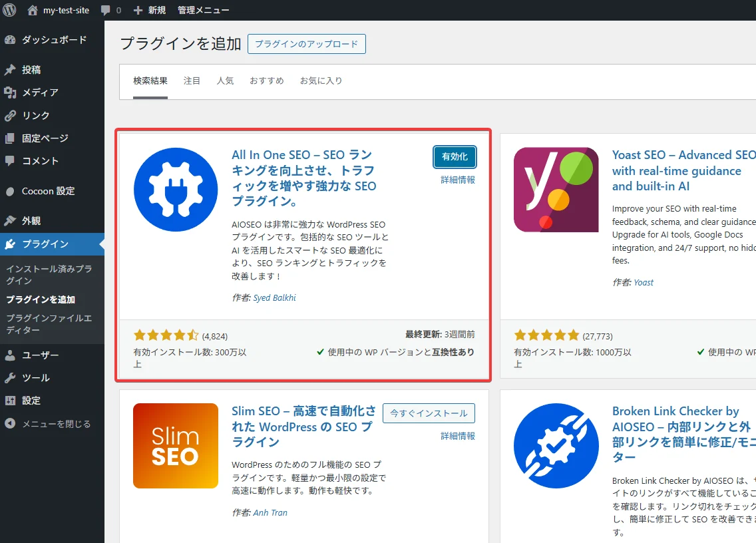756x543 pixels.
Task: Click the Yoast SEO plugin logo
Action: click(x=556, y=190)
